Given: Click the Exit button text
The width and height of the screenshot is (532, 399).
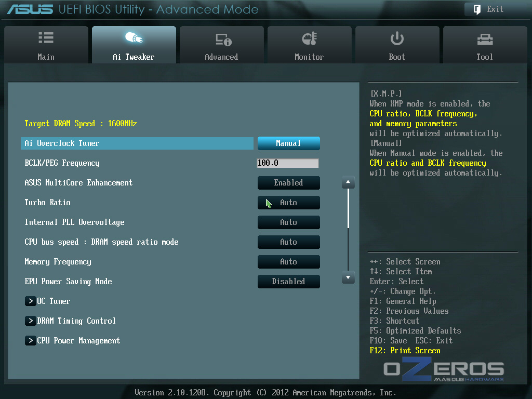Looking at the screenshot, I should click(495, 9).
